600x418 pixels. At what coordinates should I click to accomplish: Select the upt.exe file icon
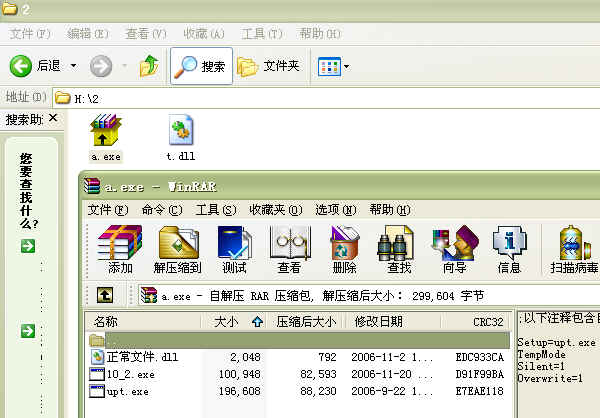click(x=97, y=391)
